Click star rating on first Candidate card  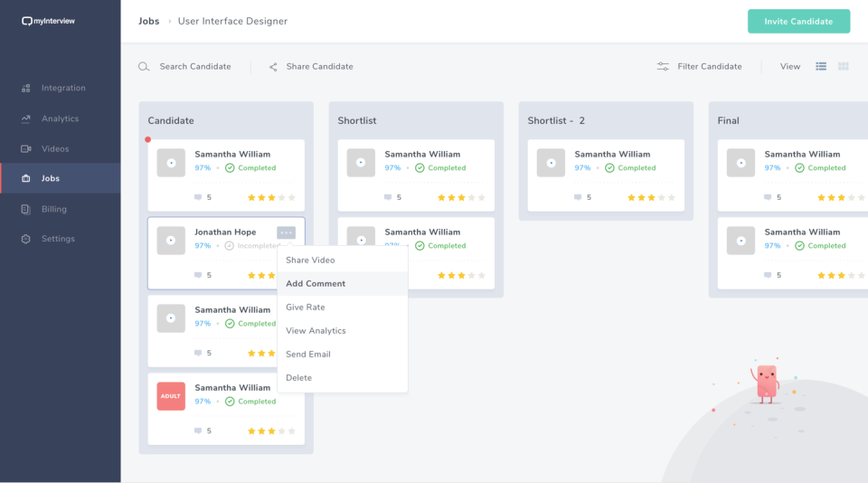[271, 197]
